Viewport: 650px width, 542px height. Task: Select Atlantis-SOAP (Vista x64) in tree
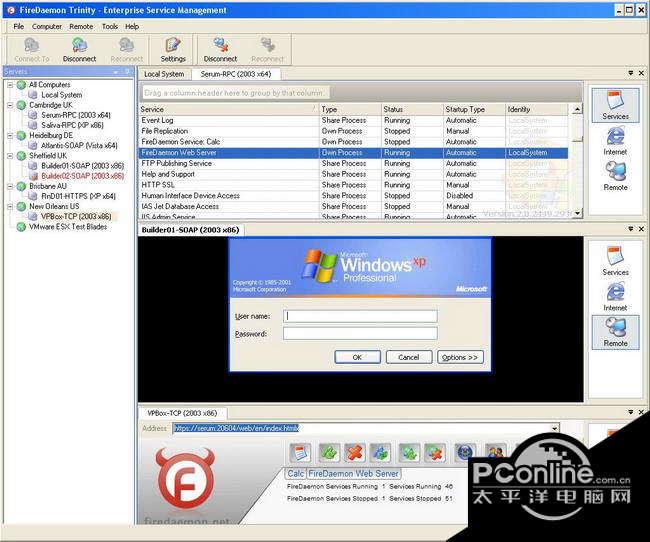pos(79,146)
